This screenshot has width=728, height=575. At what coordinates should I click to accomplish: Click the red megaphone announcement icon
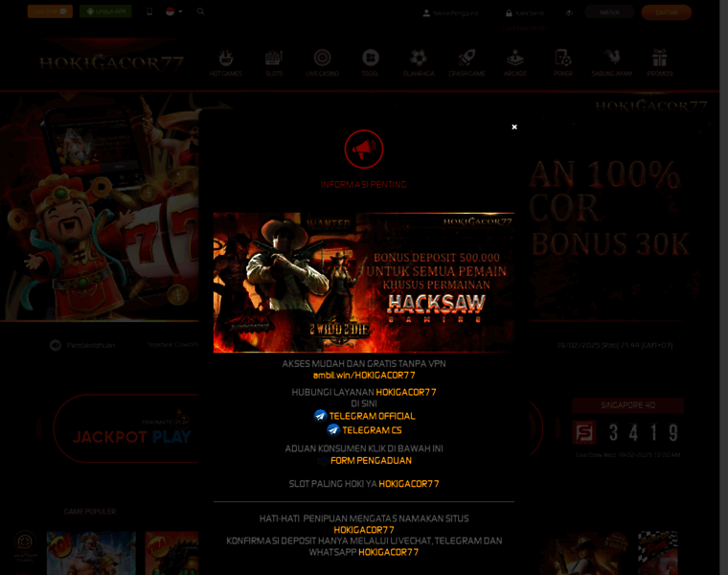click(x=364, y=149)
